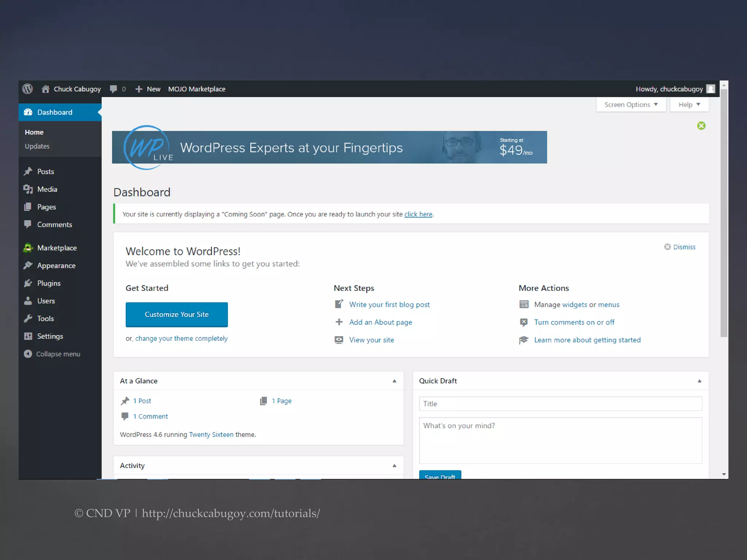
Task: Click the widgets icon beside Manage widgets
Action: pyautogui.click(x=524, y=304)
